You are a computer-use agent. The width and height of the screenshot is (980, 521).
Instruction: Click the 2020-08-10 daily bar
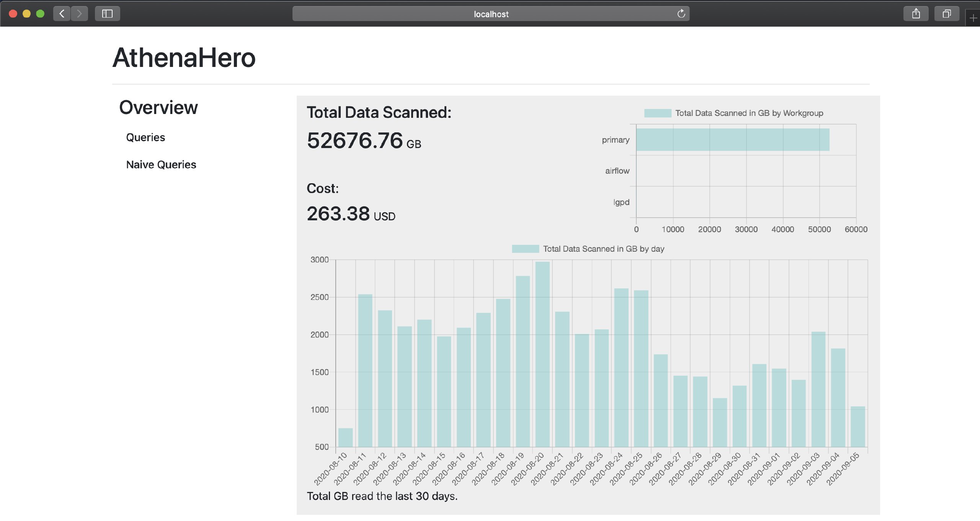pyautogui.click(x=345, y=437)
